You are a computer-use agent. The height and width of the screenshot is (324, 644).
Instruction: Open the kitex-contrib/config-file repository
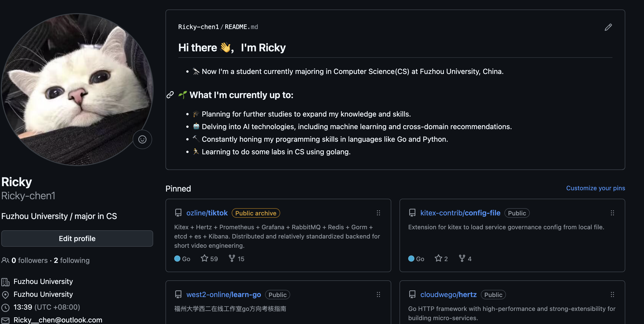click(x=460, y=213)
